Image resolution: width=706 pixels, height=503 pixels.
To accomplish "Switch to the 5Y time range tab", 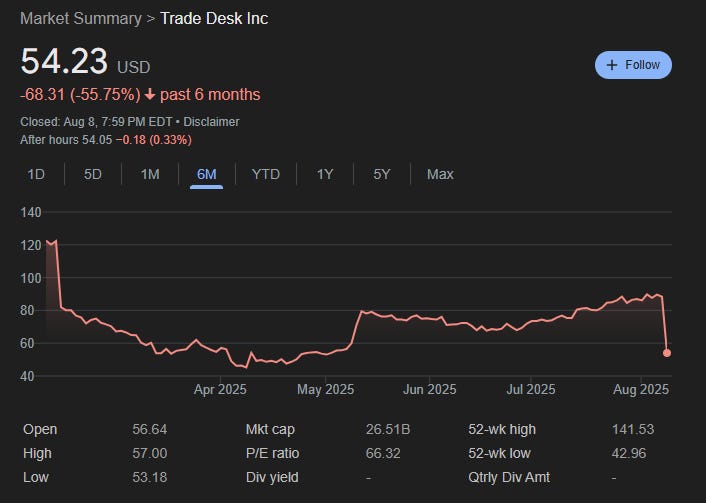I will click(381, 174).
